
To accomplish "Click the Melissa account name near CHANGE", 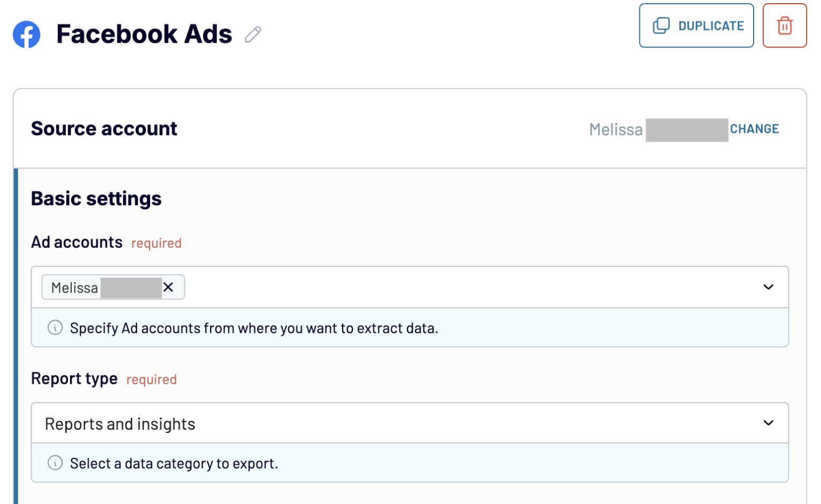I will coord(615,129).
